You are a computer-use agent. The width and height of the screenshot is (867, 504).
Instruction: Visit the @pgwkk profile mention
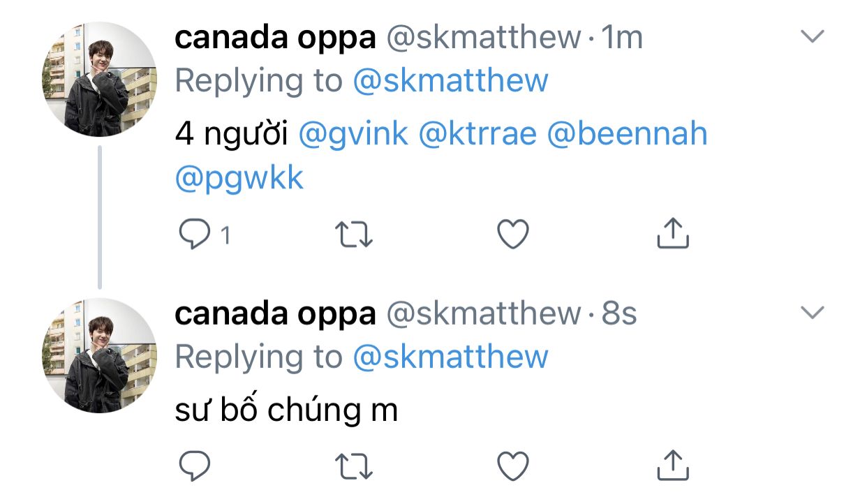pos(239,179)
